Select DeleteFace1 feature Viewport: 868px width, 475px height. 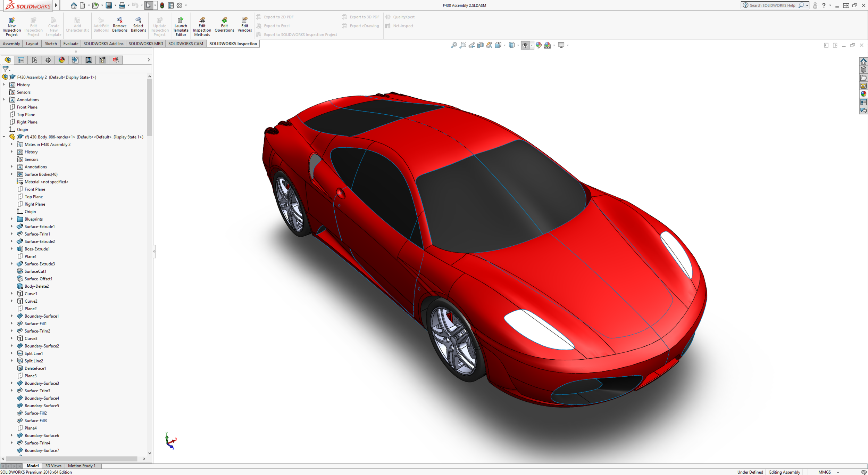(35, 368)
